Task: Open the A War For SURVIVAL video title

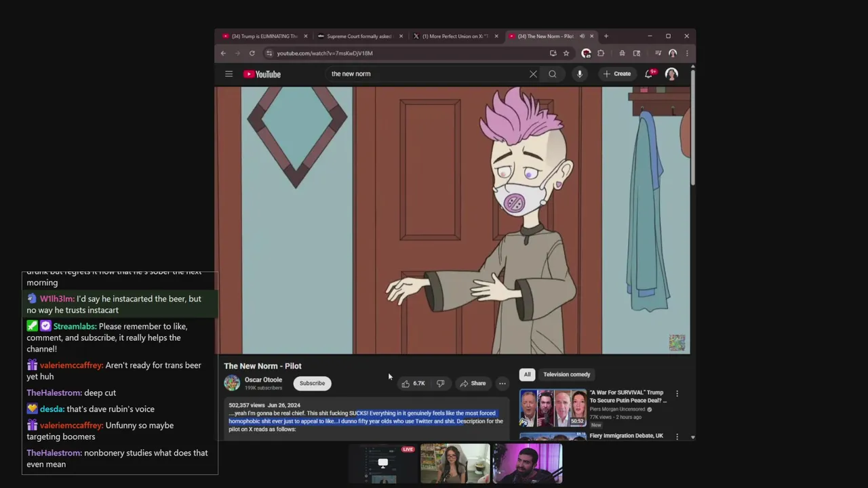Action: (627, 396)
